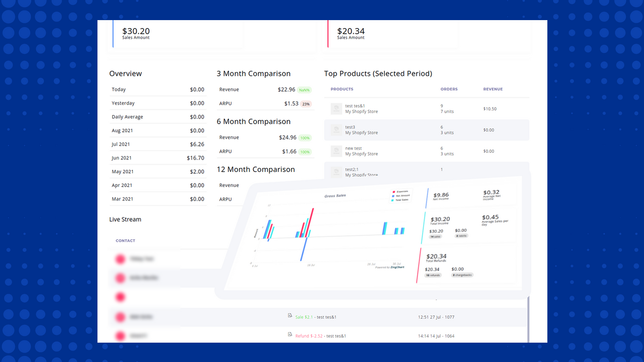This screenshot has width=644, height=362.
Task: Open the Powered by ZingChart link
Action: [x=389, y=267]
